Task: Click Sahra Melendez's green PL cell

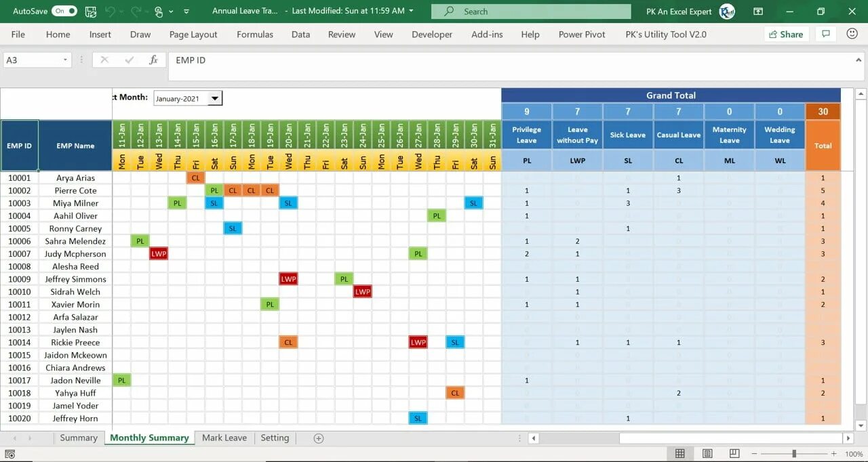Action: click(140, 241)
